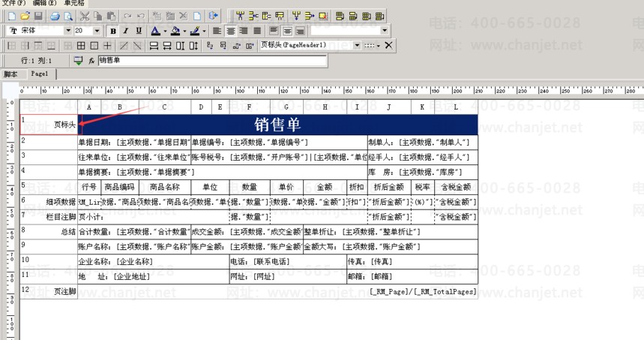
Task: Open a report file via folder icon
Action: [25, 16]
